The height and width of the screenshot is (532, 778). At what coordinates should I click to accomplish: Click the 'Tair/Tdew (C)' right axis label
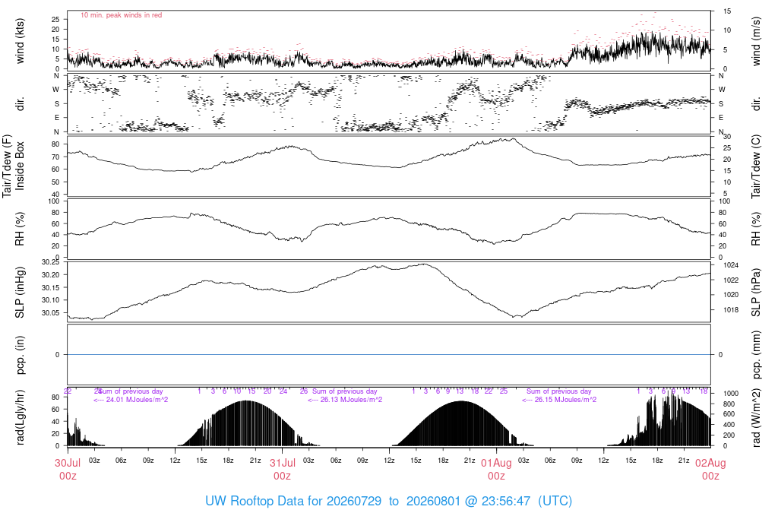(x=756, y=166)
